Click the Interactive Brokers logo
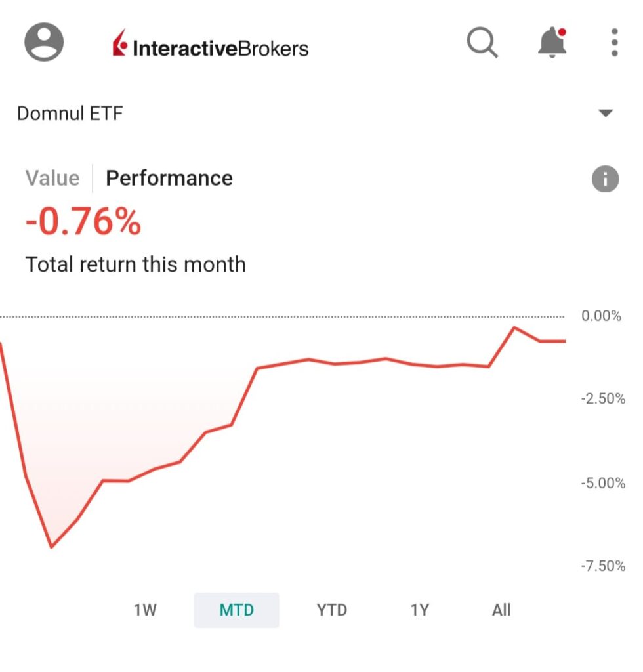Viewport: 643px width, 672px height. tap(211, 46)
